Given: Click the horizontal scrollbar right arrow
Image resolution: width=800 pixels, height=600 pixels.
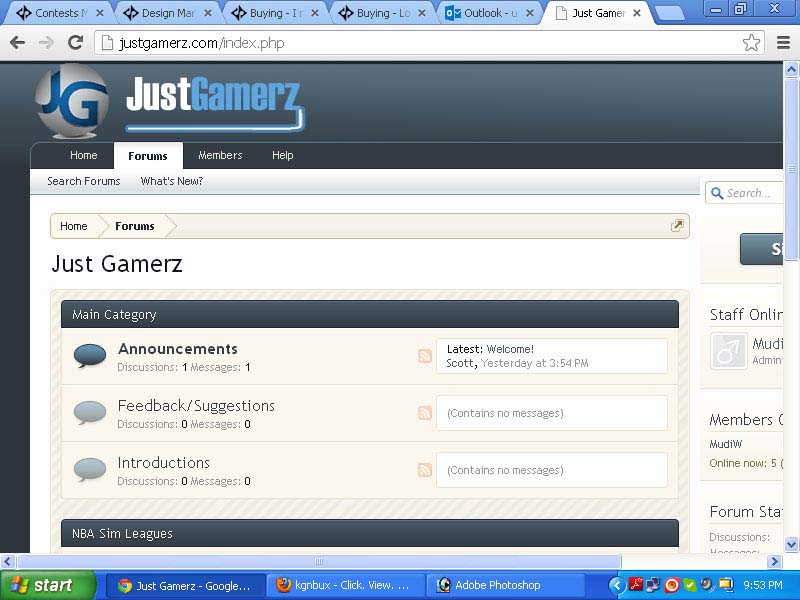Looking at the screenshot, I should pyautogui.click(x=774, y=562).
